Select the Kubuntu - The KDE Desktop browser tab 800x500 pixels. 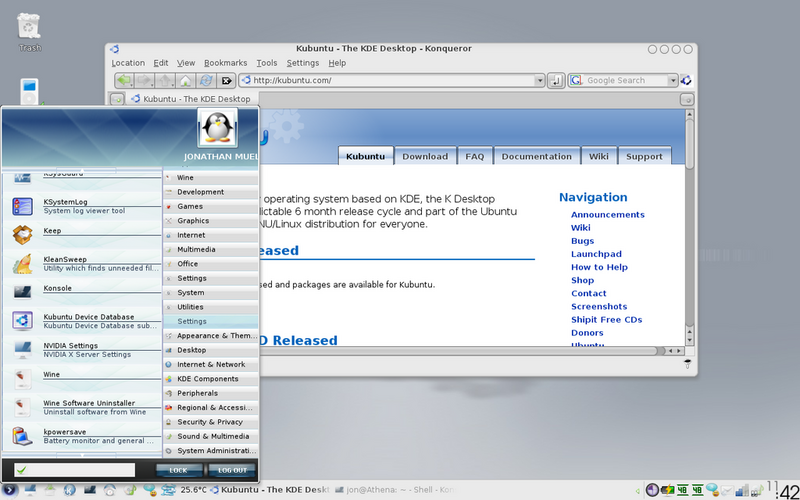(x=190, y=99)
